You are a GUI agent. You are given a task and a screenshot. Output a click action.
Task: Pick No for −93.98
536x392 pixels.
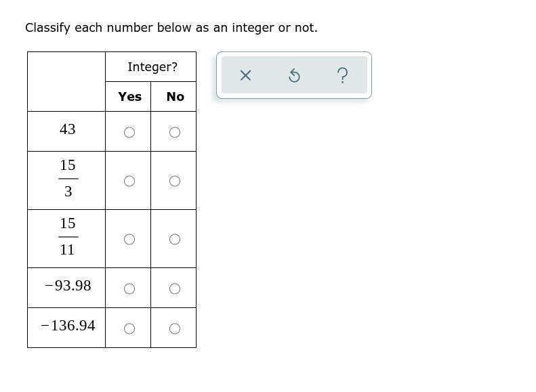(x=175, y=289)
